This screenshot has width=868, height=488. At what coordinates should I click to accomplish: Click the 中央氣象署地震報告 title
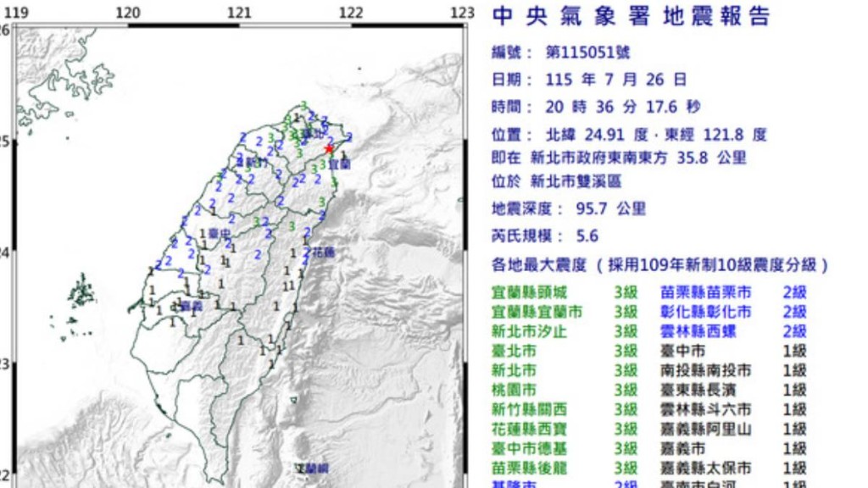click(631, 16)
